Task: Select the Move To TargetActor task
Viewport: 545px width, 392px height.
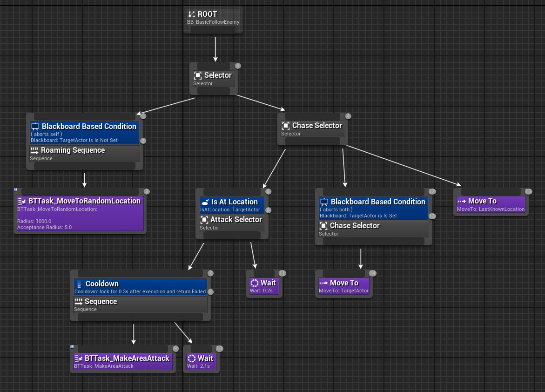Action: click(x=344, y=286)
